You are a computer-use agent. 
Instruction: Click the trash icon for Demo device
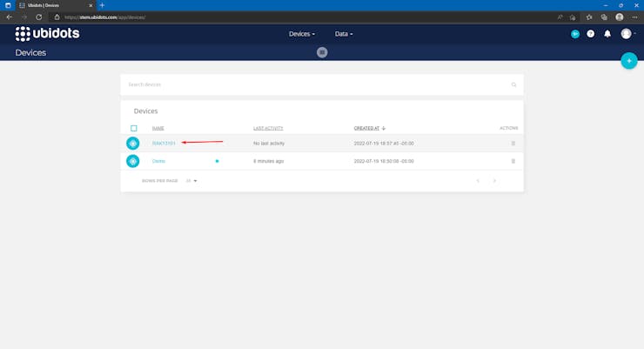pos(513,161)
